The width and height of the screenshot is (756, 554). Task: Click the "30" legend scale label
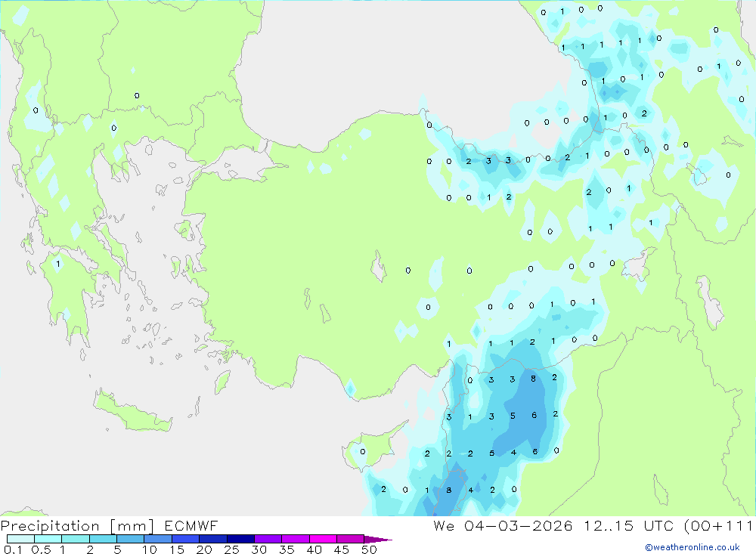click(x=259, y=549)
